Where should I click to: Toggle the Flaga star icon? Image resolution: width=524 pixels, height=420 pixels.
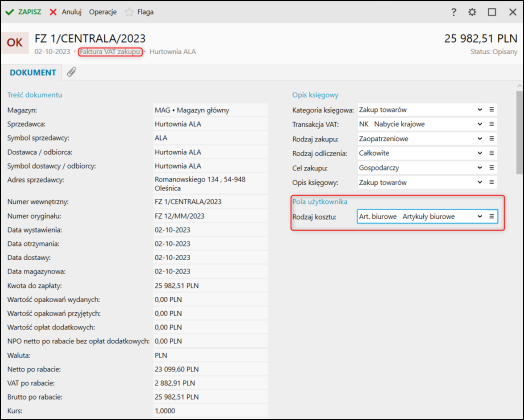coord(129,12)
